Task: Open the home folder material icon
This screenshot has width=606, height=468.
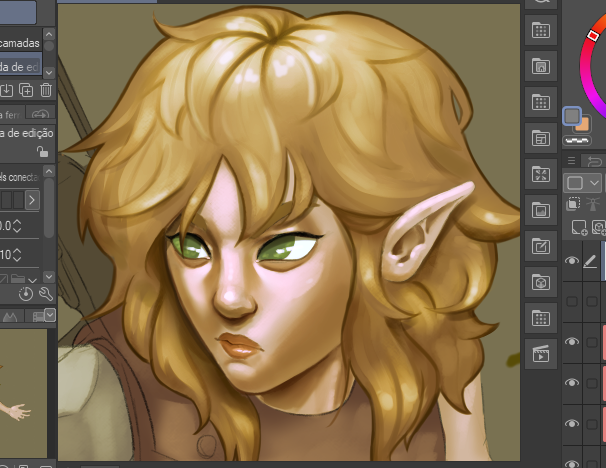Action: pyautogui.click(x=541, y=66)
